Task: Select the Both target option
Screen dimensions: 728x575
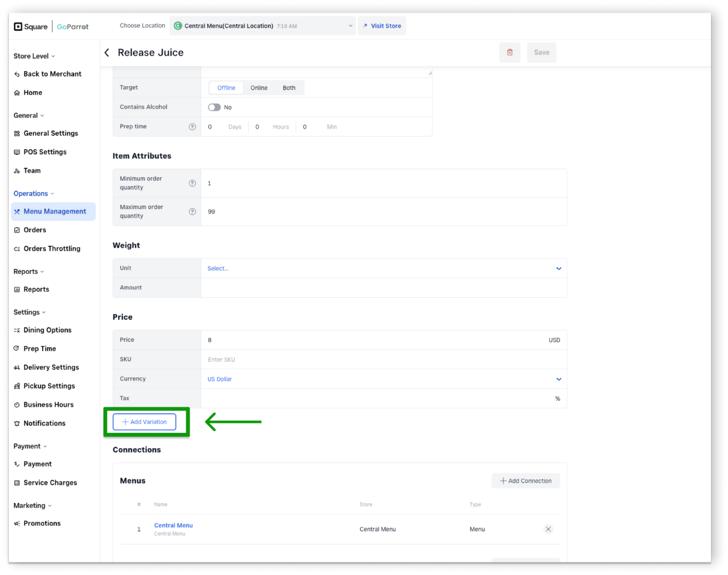Action: click(x=289, y=88)
